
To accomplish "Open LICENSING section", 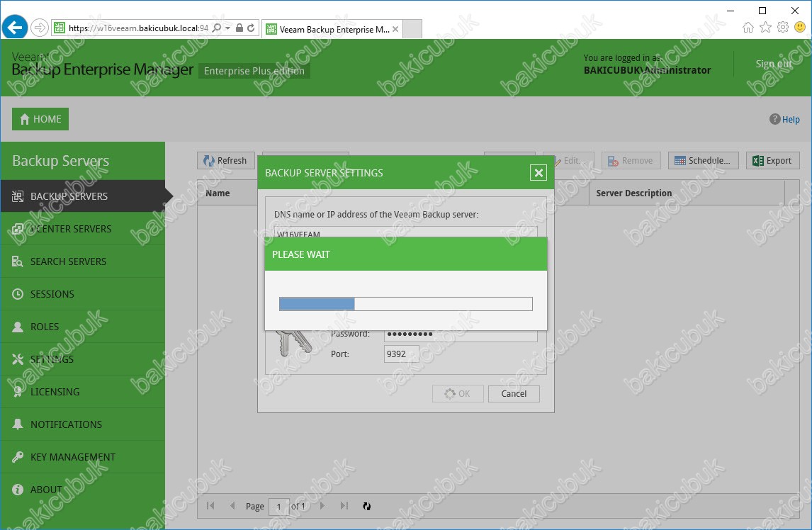I will point(83,393).
